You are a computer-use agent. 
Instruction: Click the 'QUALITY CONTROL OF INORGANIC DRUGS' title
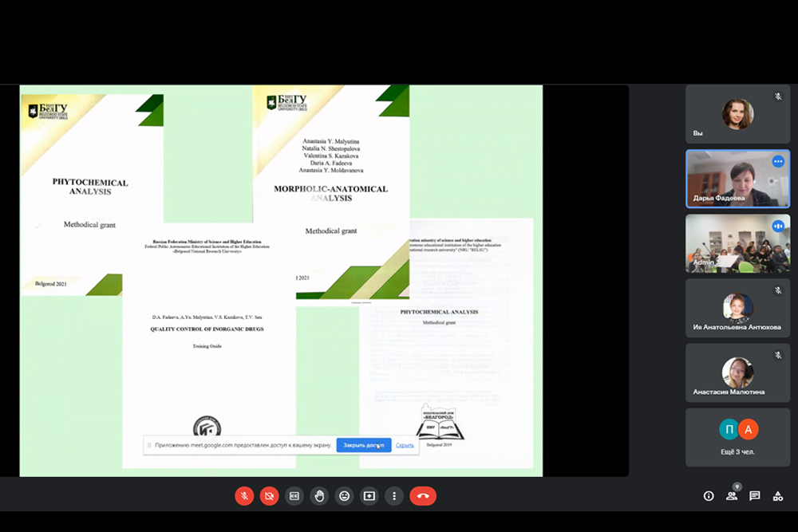point(207,329)
